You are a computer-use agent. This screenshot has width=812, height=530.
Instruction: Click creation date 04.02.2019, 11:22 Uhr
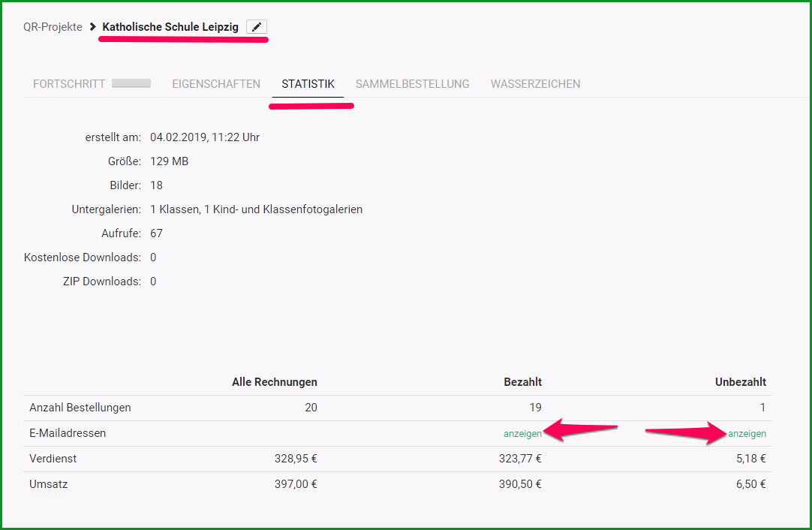pos(205,137)
